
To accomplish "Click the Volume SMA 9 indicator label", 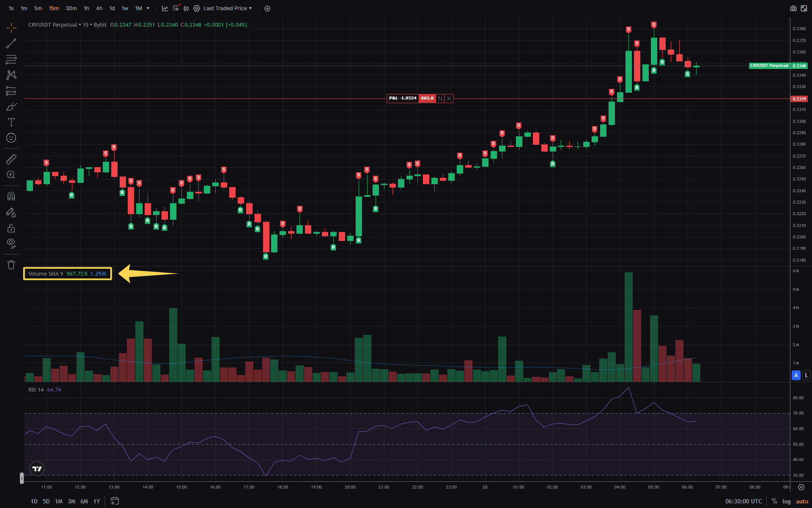I will pyautogui.click(x=45, y=274).
